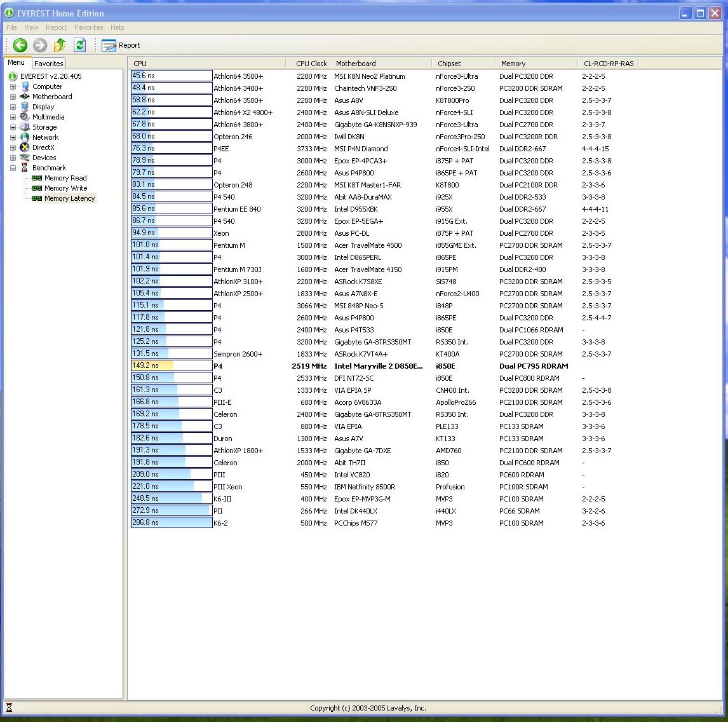
Task: Open the Report menu
Action: (56, 27)
